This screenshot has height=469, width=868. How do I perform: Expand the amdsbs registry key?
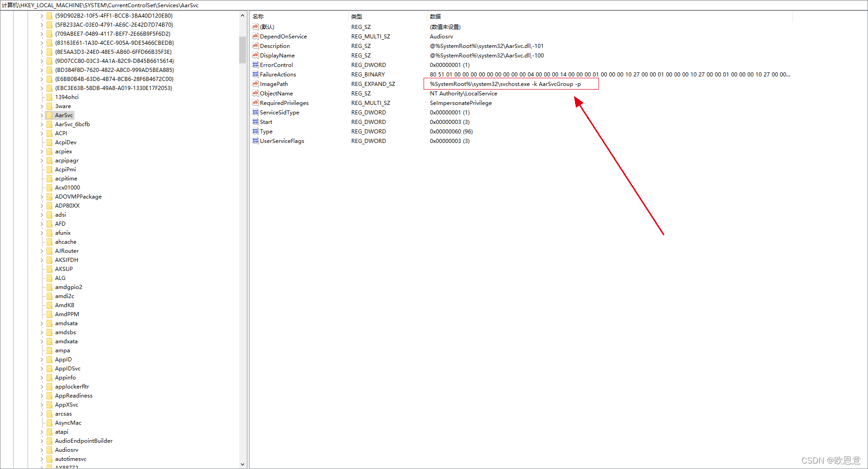[42, 332]
